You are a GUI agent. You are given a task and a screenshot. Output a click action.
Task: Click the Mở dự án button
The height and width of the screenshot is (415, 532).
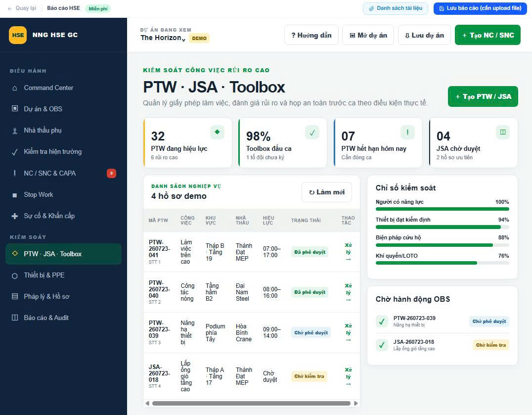coord(368,35)
